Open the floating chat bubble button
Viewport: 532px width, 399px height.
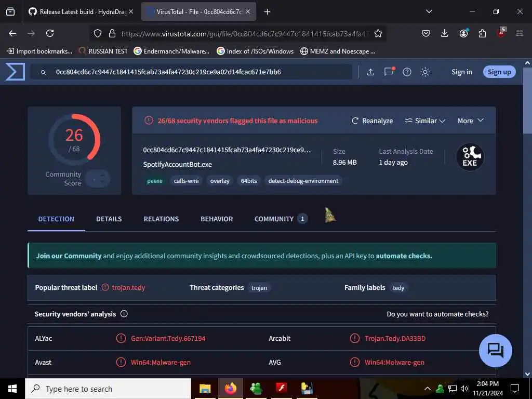[x=495, y=351]
